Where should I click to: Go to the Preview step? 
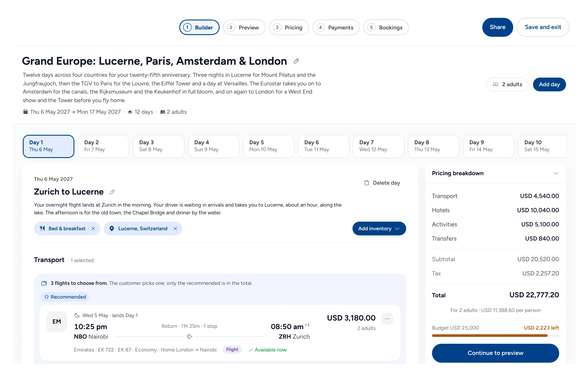point(244,27)
